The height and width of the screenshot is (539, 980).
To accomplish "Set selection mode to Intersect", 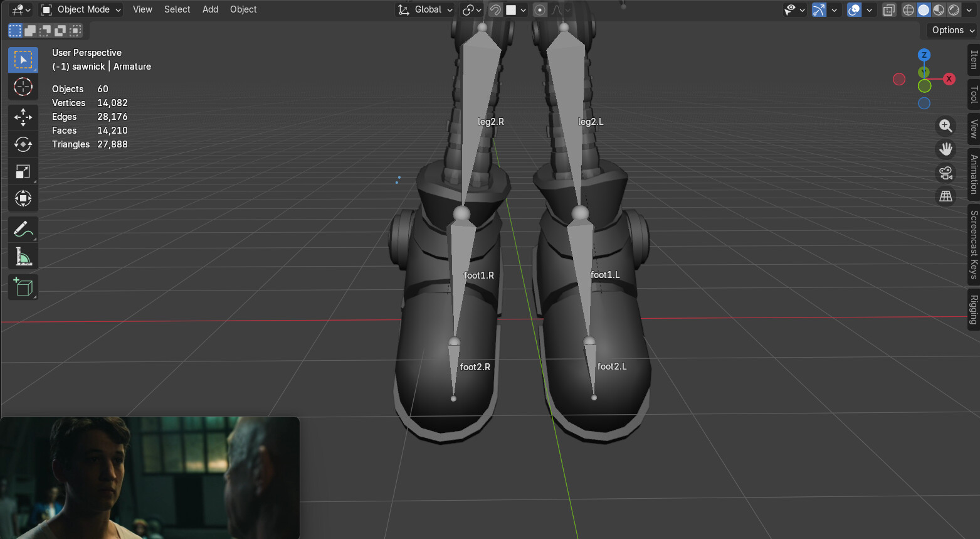I will pyautogui.click(x=75, y=31).
